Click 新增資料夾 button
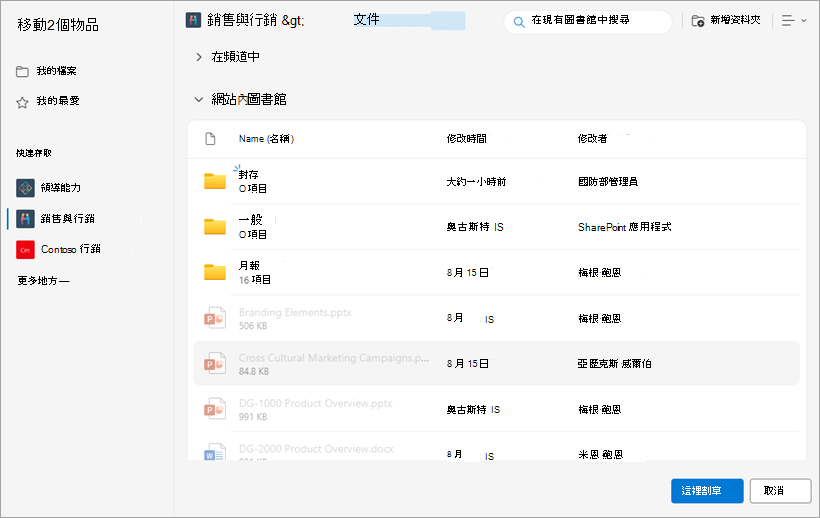820x518 pixels. click(x=726, y=20)
